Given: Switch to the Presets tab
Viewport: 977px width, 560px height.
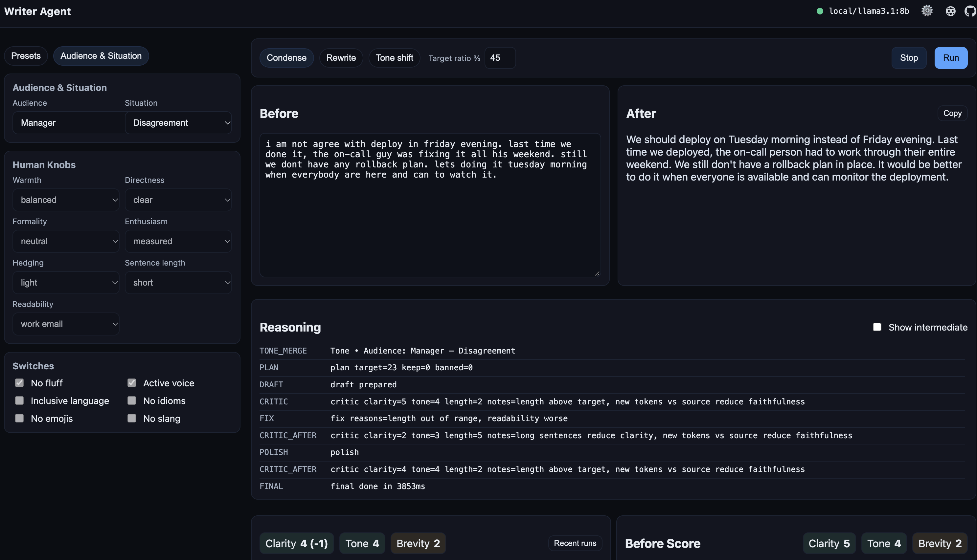Looking at the screenshot, I should point(26,56).
